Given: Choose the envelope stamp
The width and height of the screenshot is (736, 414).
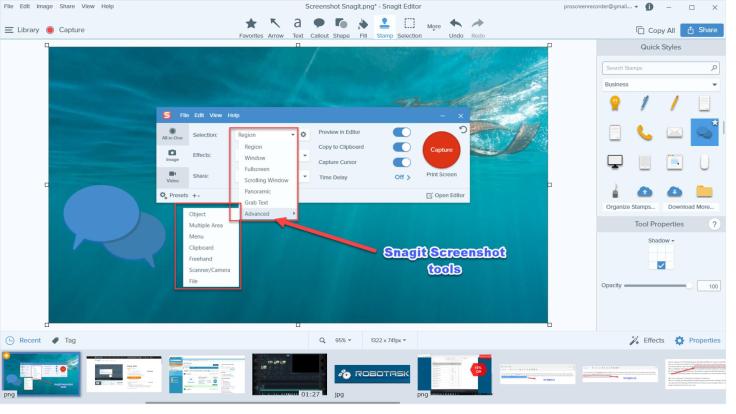Looking at the screenshot, I should click(x=675, y=133).
